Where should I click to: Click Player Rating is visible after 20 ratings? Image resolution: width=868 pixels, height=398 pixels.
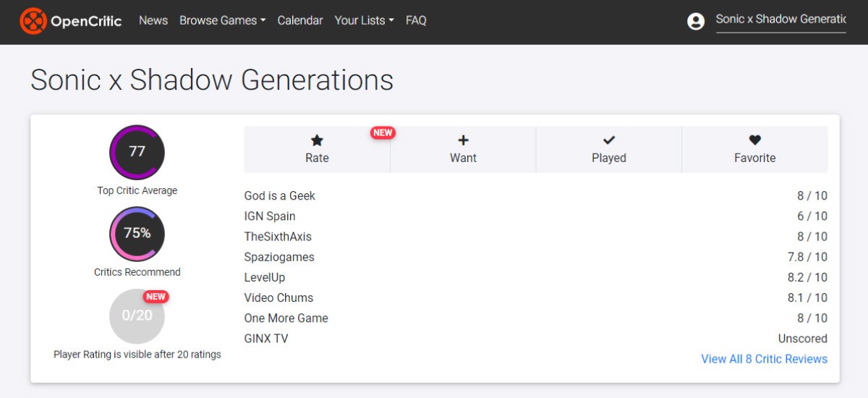[137, 355]
